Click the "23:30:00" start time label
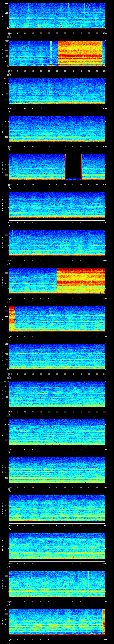Image resolution: width=114 pixels, height=644 pixels. 9,639
